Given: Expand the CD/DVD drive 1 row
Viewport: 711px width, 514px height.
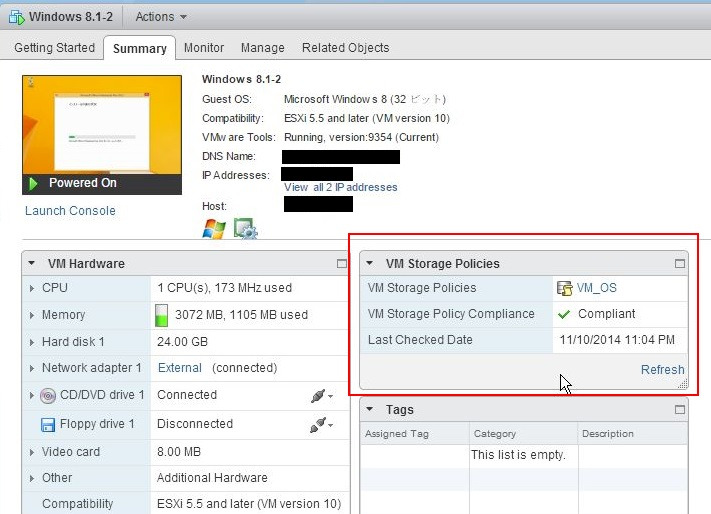Looking at the screenshot, I should (x=31, y=396).
